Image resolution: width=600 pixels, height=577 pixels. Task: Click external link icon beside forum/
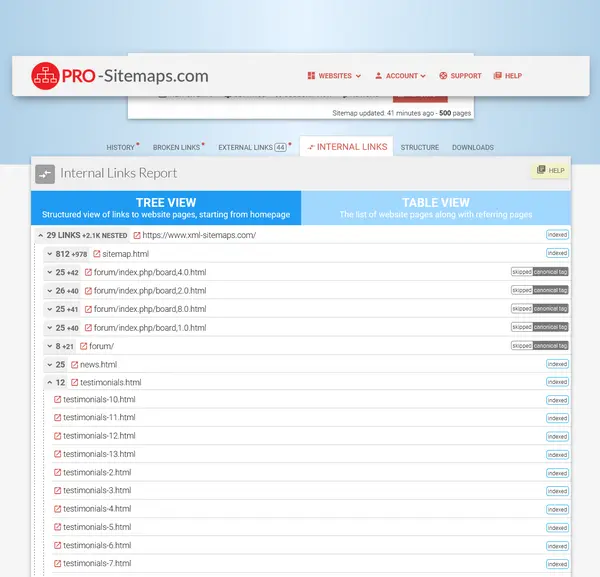86,346
